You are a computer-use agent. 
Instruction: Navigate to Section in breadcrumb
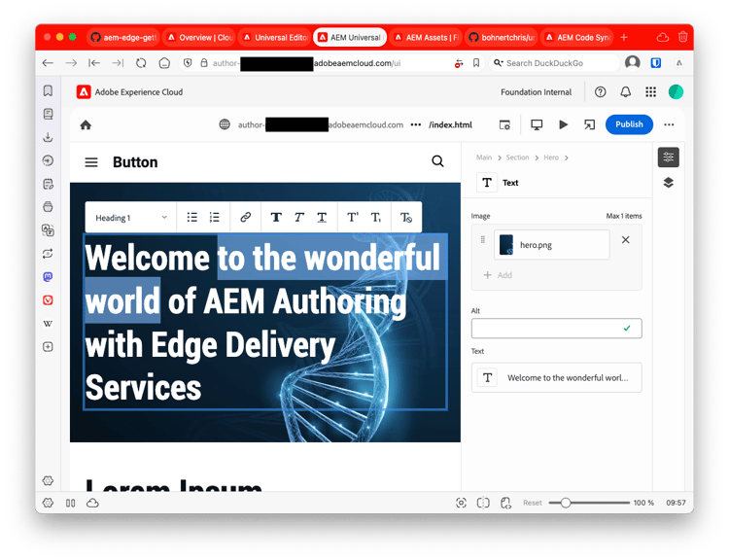(x=517, y=157)
